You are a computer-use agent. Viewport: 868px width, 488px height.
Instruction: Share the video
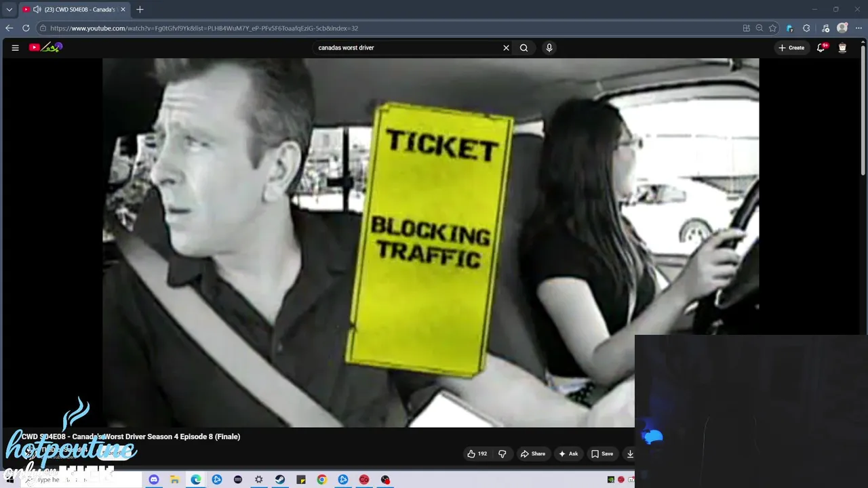pyautogui.click(x=532, y=453)
